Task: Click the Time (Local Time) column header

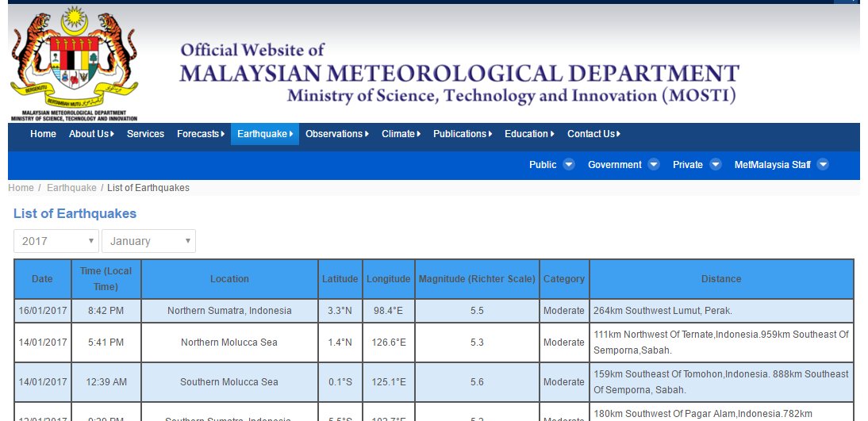Action: point(106,279)
